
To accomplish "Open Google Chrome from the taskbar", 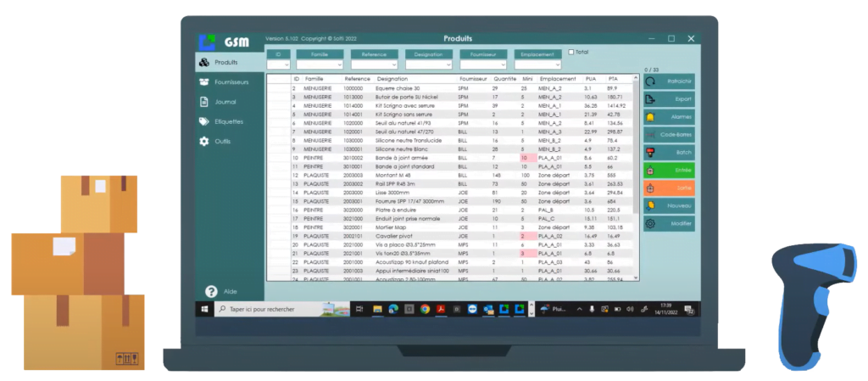I will coord(425,310).
